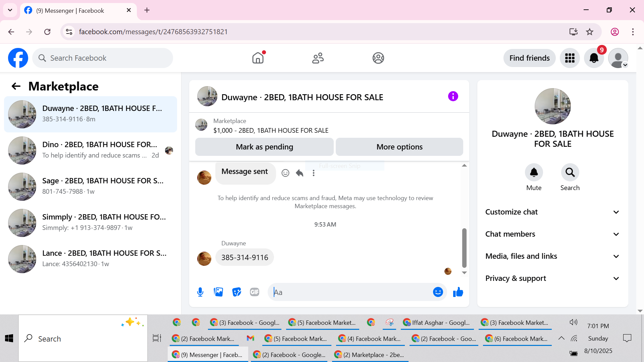644x362 pixels.
Task: Click the purple conversation info icon
Action: coord(453,97)
